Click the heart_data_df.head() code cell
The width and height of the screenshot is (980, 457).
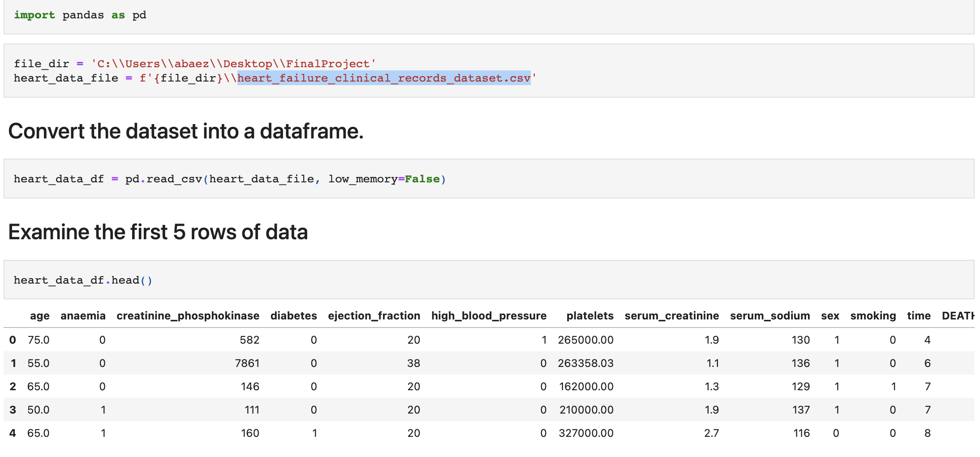coord(489,280)
